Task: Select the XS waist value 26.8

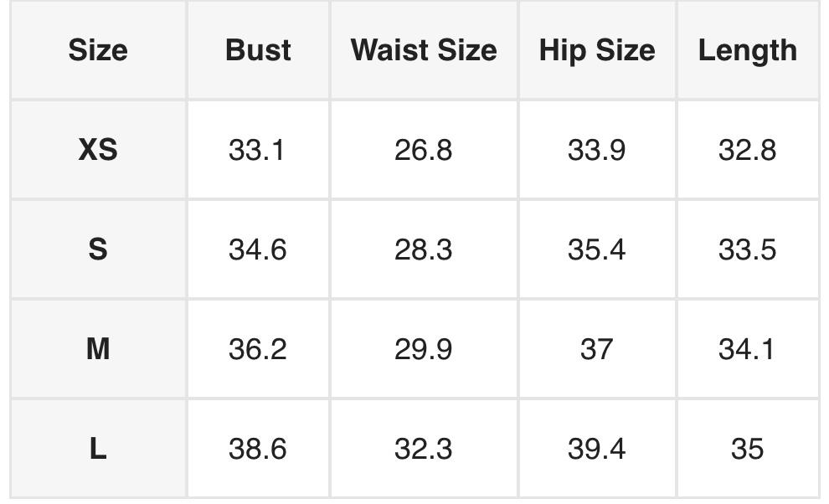Action: point(423,150)
